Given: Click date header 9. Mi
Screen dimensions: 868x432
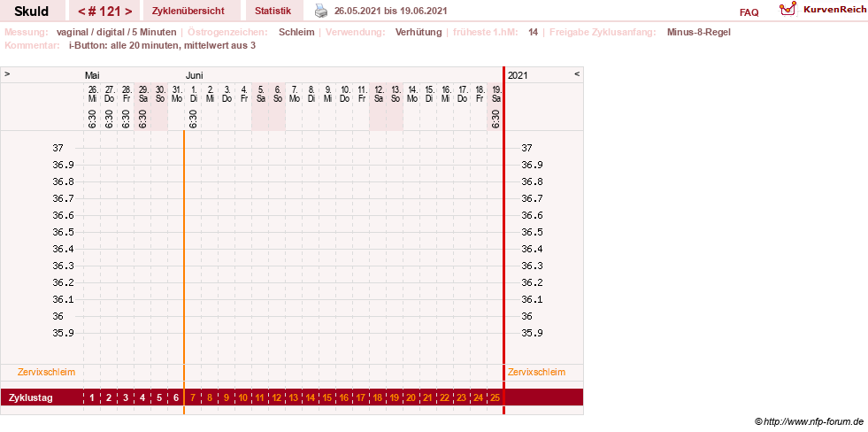Looking at the screenshot, I should pyautogui.click(x=327, y=94).
